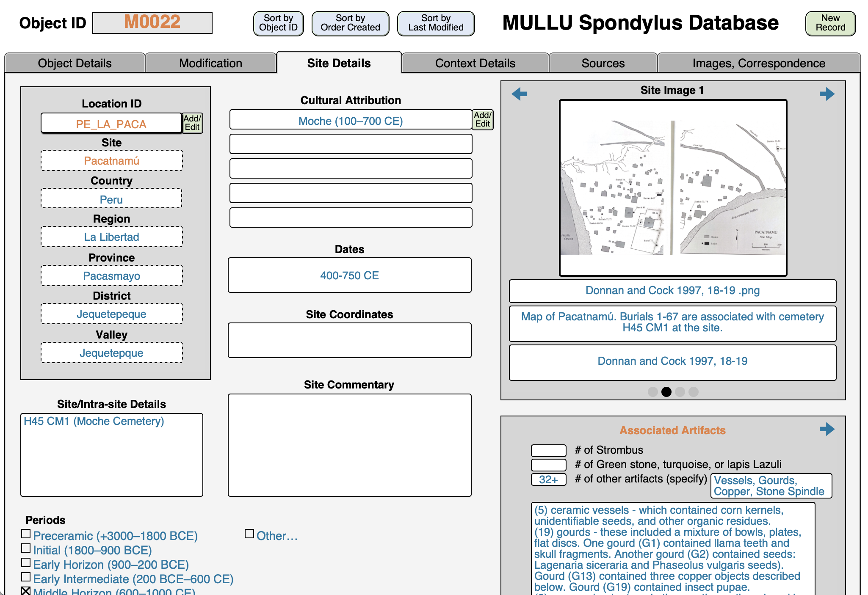Open the Moche cultural attribution dropdown field
The height and width of the screenshot is (595, 868).
tap(351, 120)
